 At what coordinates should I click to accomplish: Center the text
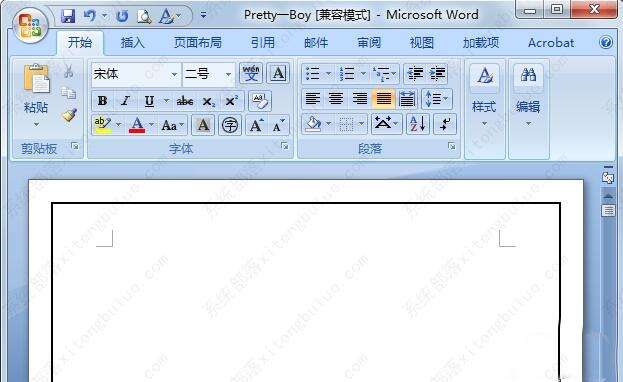point(336,99)
